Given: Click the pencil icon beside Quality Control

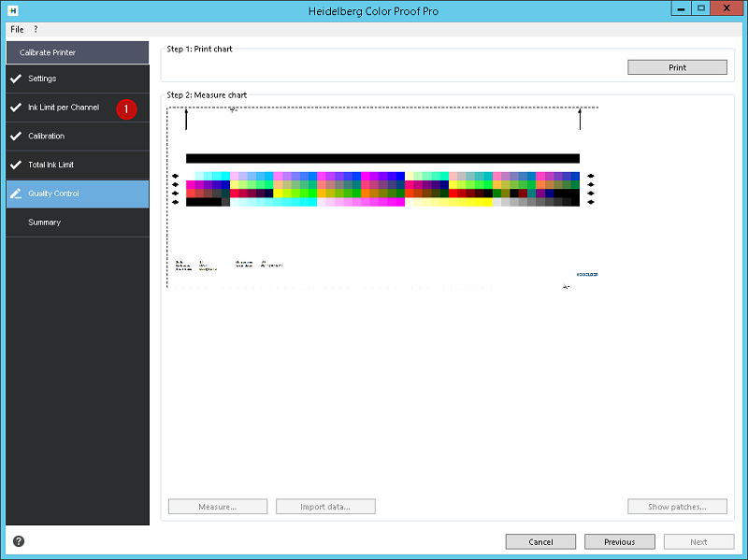Looking at the screenshot, I should (x=16, y=194).
